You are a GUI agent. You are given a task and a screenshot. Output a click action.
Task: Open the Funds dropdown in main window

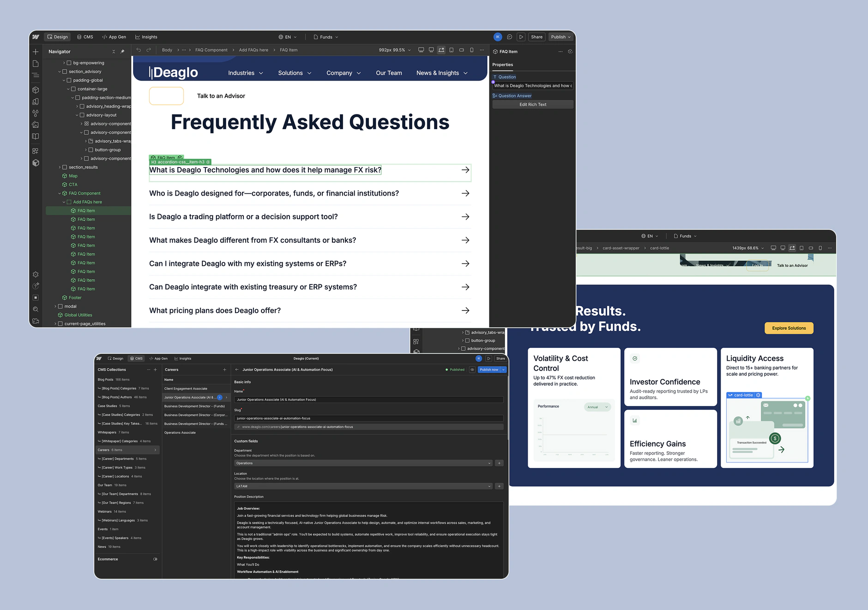click(326, 37)
